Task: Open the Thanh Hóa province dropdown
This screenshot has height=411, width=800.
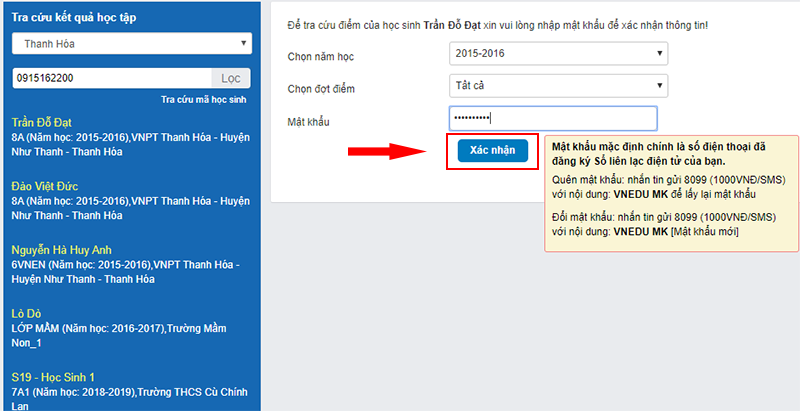Action: (131, 43)
